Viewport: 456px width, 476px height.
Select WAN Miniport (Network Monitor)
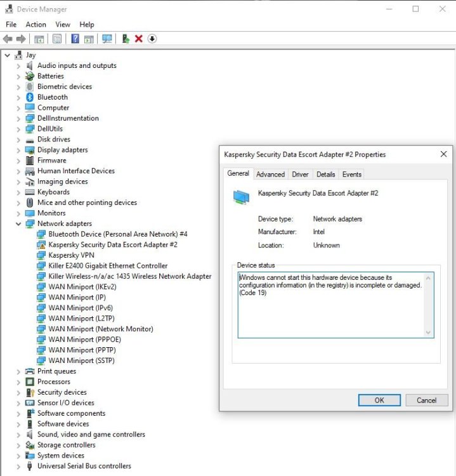pos(101,329)
